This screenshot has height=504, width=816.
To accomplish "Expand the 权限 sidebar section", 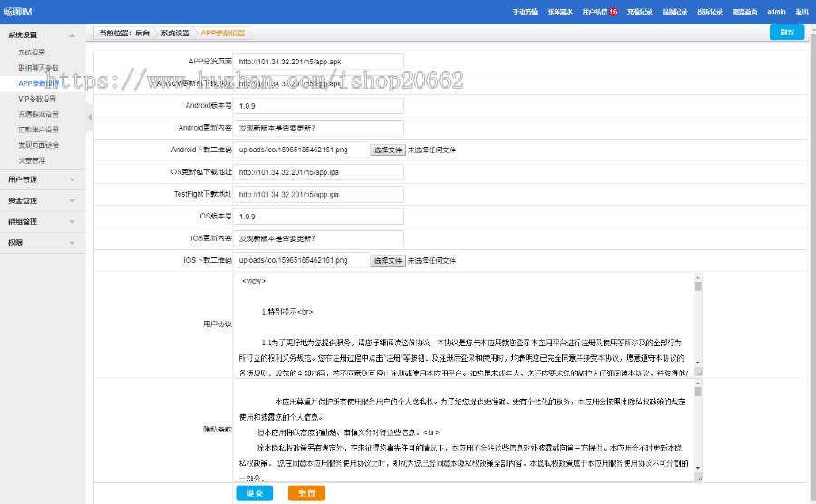I will 43,242.
